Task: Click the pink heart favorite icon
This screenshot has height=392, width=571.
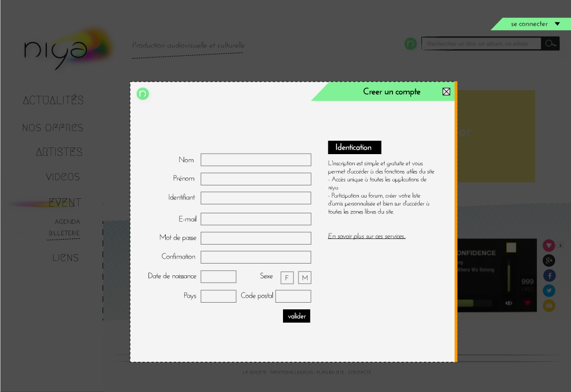Action: pyautogui.click(x=549, y=246)
